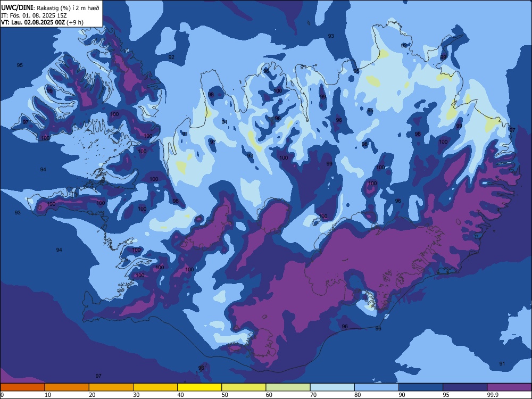Click the "80" legend tick label
The width and height of the screenshot is (532, 399).
pyautogui.click(x=358, y=395)
